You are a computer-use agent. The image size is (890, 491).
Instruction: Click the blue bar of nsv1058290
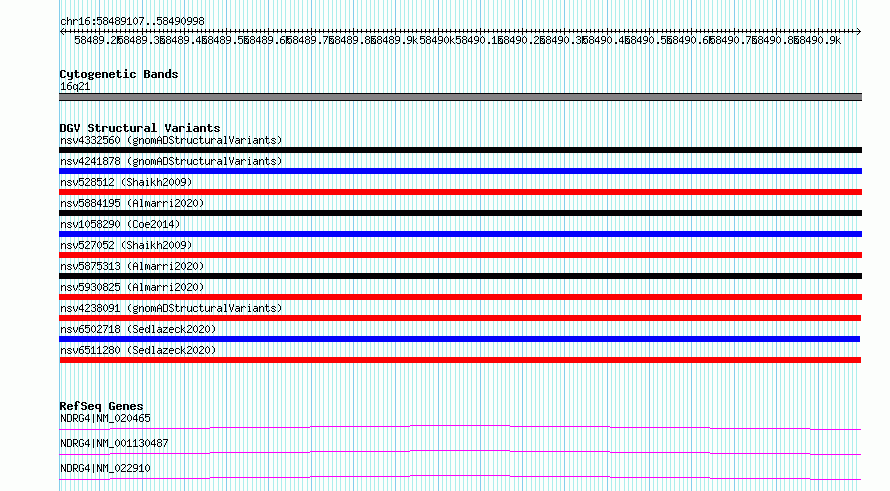460,234
